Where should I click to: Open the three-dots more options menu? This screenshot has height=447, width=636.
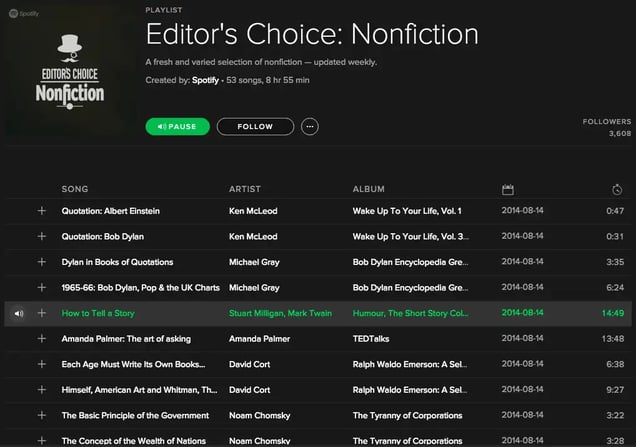coord(310,127)
